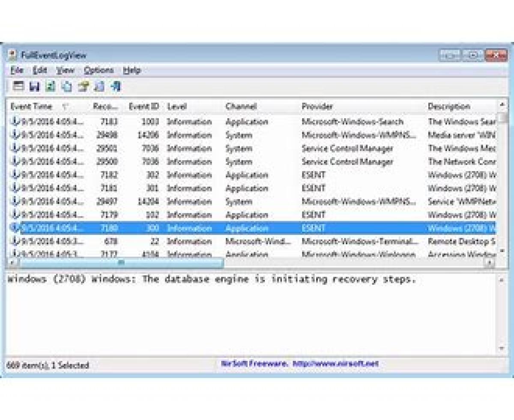The image size is (514, 420).
Task: Open the Options menu
Action: [x=99, y=70]
